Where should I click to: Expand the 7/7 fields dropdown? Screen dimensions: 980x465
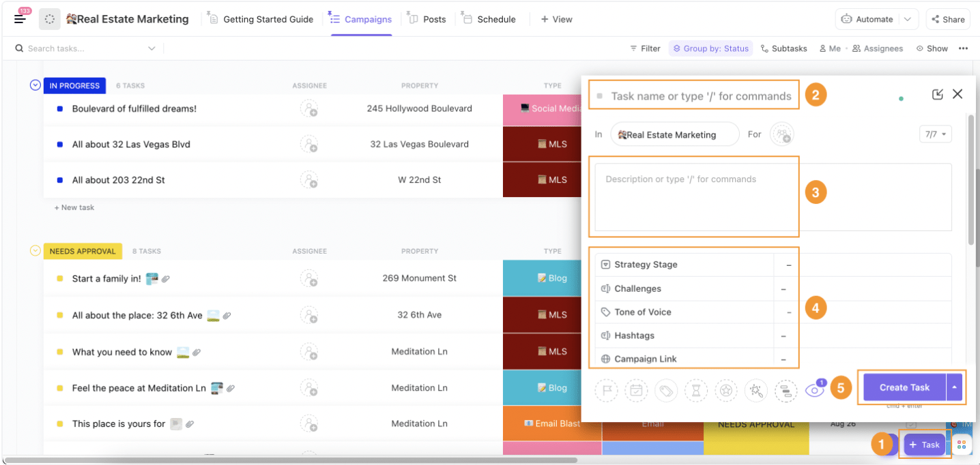coord(936,134)
